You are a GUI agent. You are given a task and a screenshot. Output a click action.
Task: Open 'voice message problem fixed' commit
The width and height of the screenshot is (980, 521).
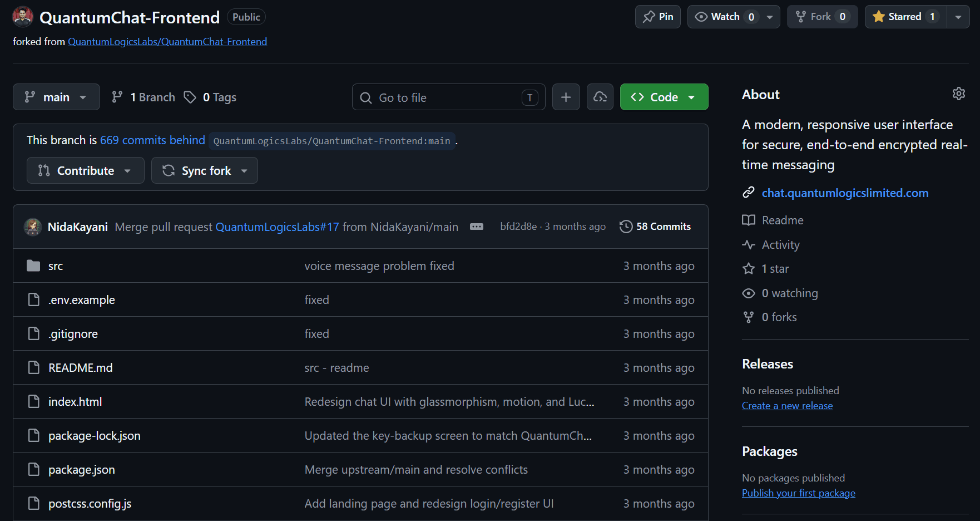pos(379,266)
